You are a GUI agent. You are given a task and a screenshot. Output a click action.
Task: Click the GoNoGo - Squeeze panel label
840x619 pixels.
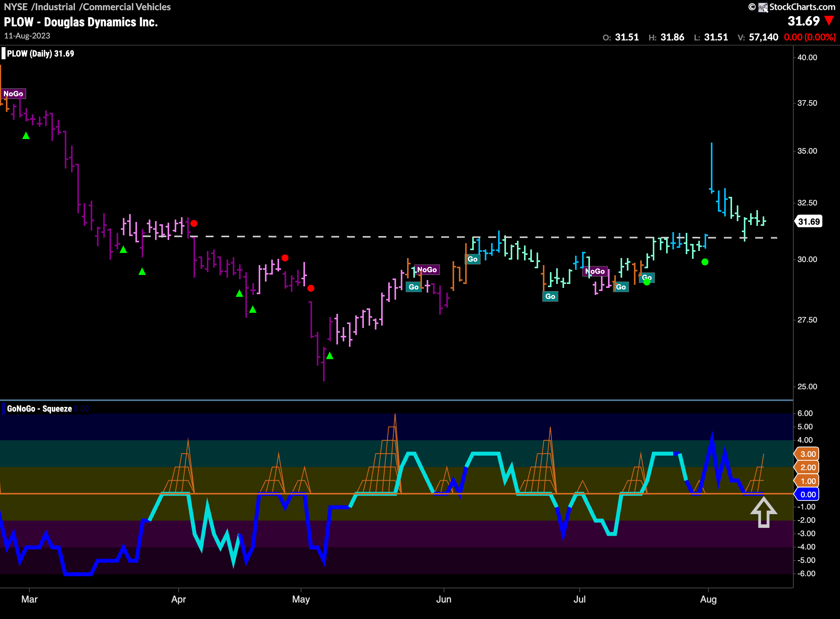click(x=39, y=408)
